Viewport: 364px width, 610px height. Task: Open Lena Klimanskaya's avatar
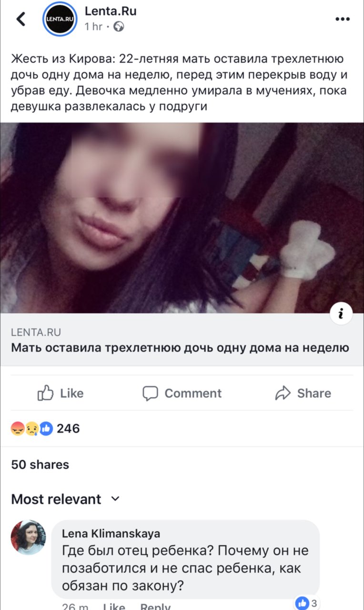[x=29, y=537]
